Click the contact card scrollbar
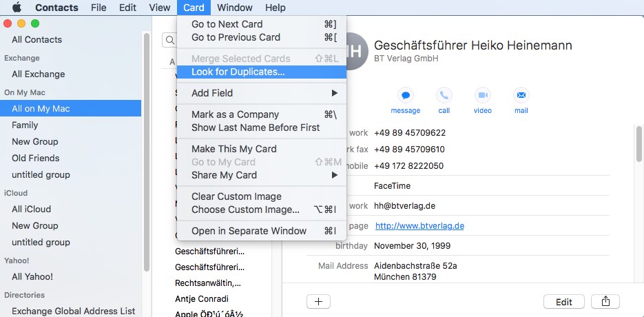The width and height of the screenshot is (644, 317). [638, 144]
